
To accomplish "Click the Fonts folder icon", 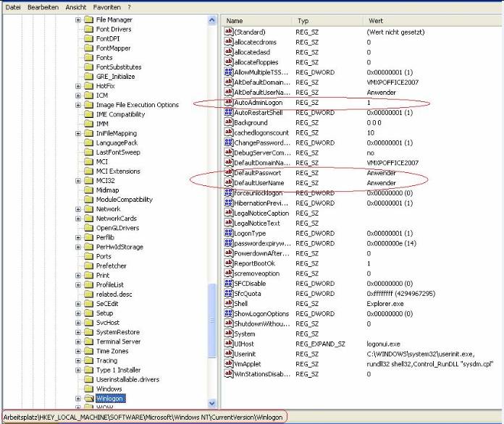I will 89,58.
